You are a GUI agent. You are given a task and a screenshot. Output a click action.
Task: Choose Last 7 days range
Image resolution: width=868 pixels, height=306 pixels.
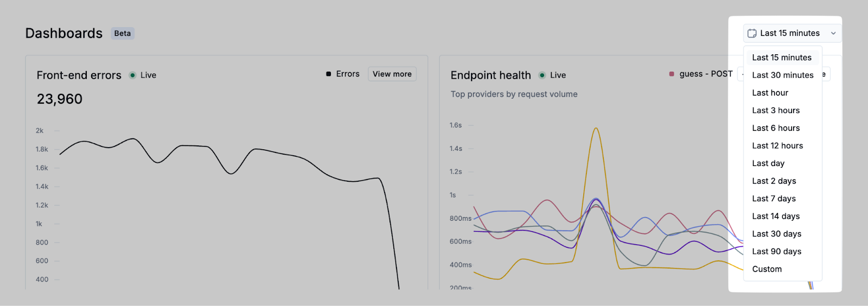click(x=774, y=199)
